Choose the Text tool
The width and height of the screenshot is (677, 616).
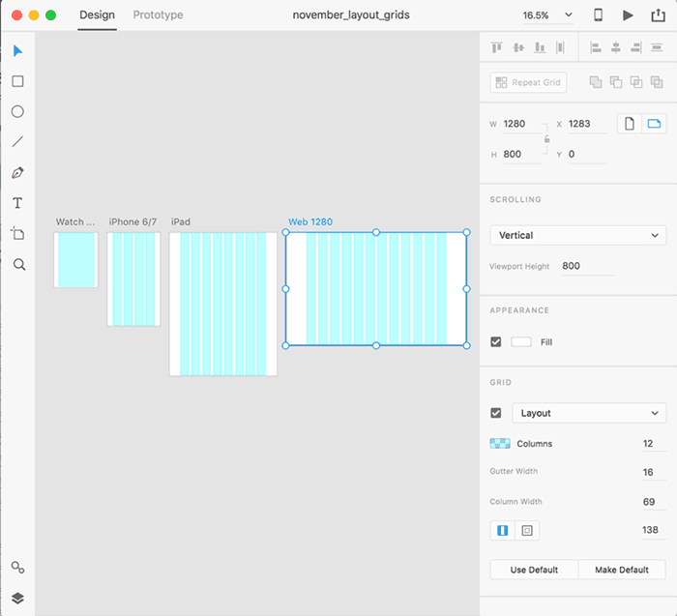[17, 203]
